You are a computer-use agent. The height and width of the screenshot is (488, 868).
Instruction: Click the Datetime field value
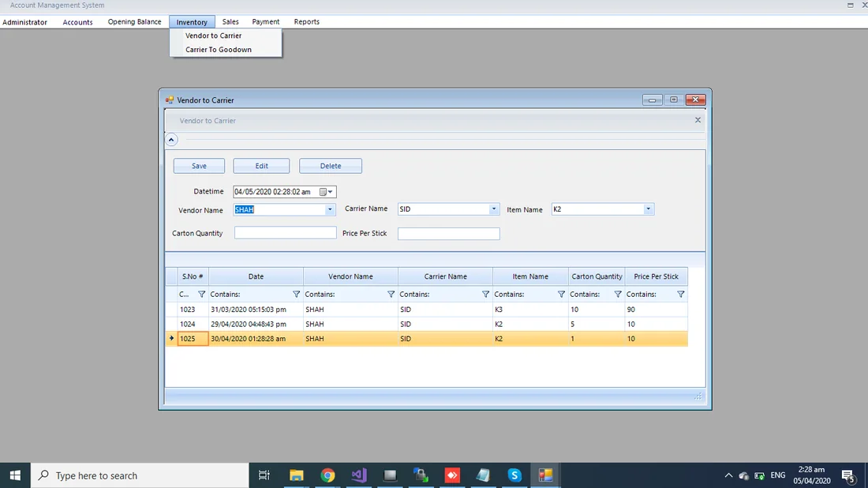(x=272, y=192)
